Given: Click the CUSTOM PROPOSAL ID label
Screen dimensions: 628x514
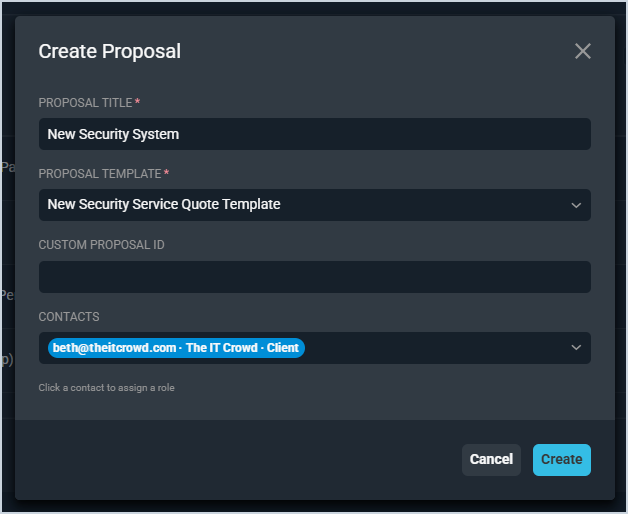Looking at the screenshot, I should 101,245.
